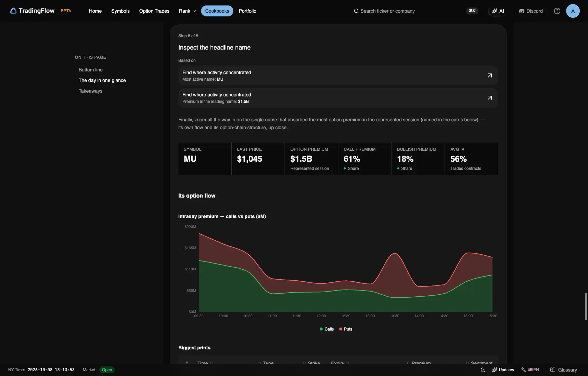This screenshot has width=588, height=376.
Task: Select the Cookbooks tab
Action: 217,11
